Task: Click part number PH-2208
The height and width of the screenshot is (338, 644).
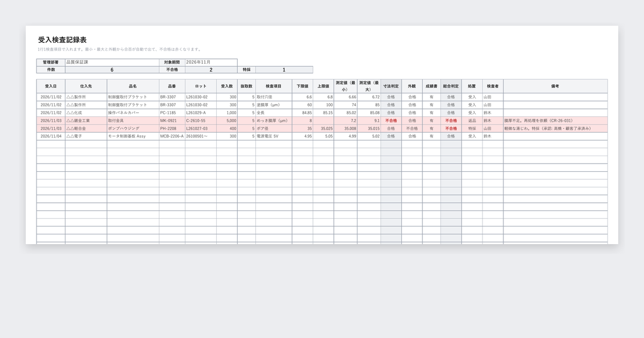Action: point(172,129)
